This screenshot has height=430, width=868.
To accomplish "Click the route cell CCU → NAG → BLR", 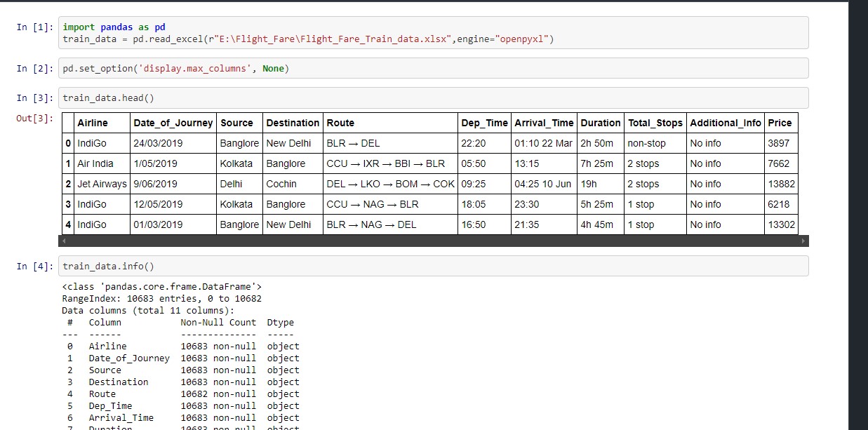I will point(391,204).
